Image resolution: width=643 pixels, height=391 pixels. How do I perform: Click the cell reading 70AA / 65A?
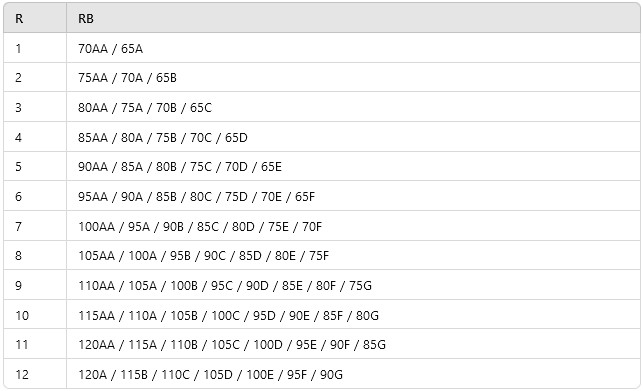(x=353, y=48)
